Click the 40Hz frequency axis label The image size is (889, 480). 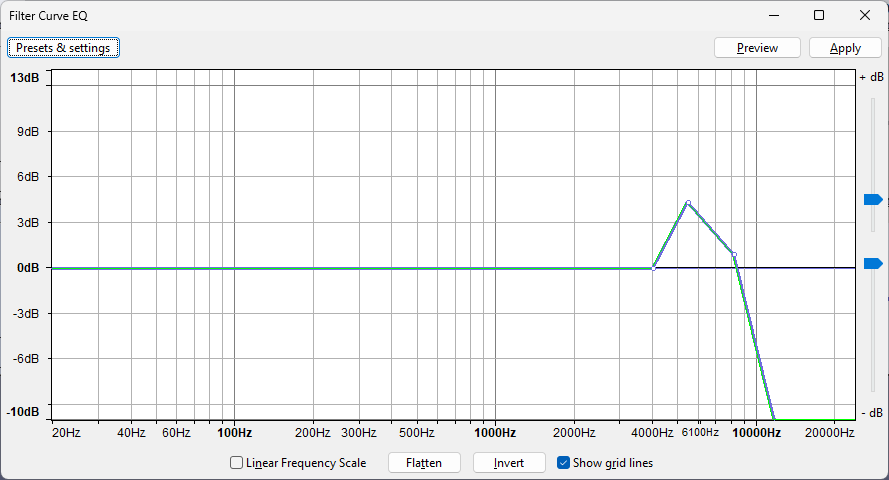click(x=132, y=433)
